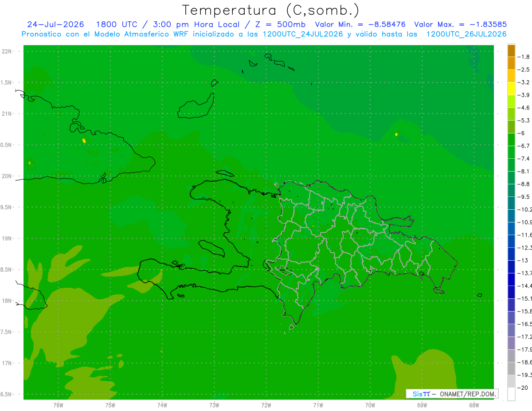Click the '74W' longitude axis label

pyautogui.click(x=162, y=405)
